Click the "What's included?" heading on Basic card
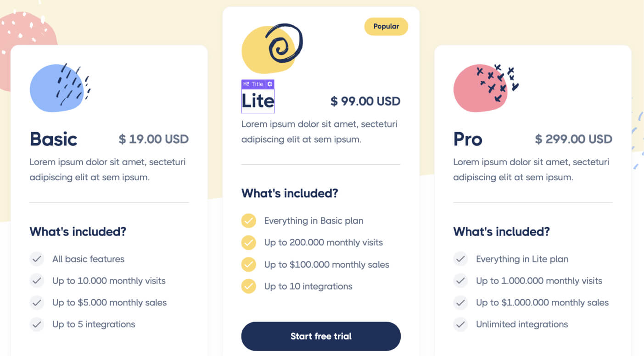Screen dimensions: 644x356 [x=78, y=232]
